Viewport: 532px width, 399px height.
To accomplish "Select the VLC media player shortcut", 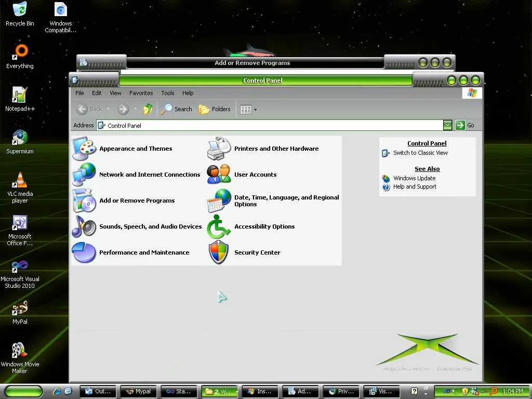I will pyautogui.click(x=20, y=188).
